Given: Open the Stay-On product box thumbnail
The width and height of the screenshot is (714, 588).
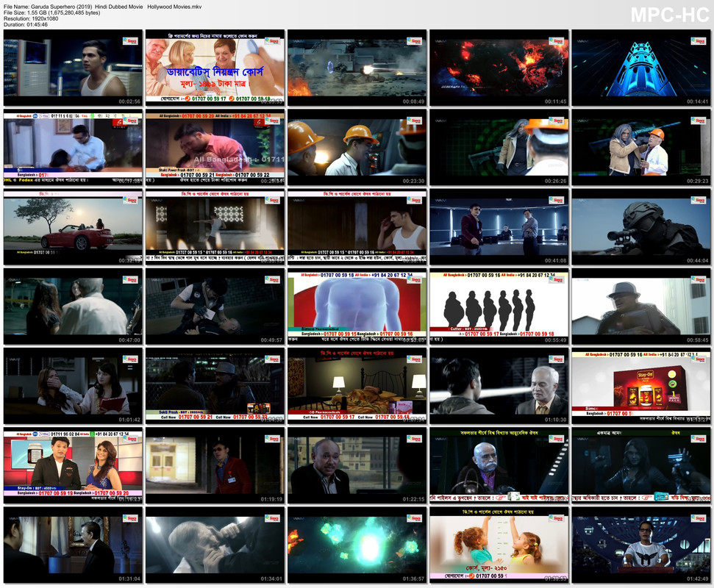Looking at the screenshot, I should (x=640, y=386).
